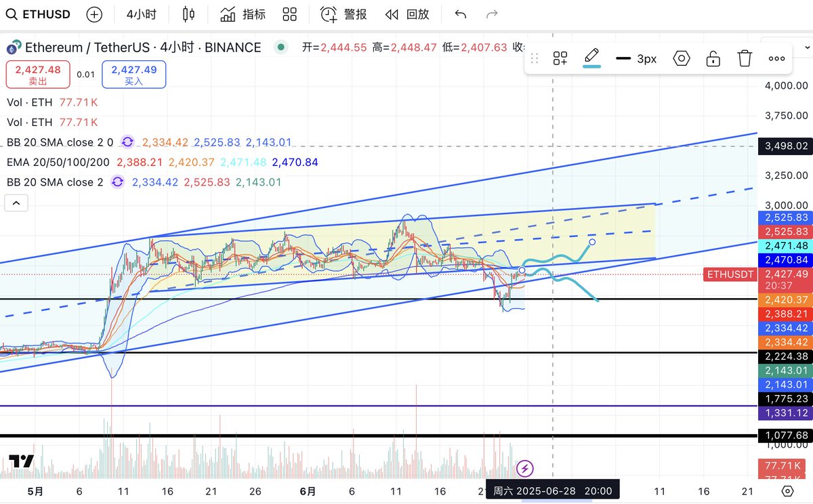Click the cyan 2,471.48 price label

click(x=786, y=246)
